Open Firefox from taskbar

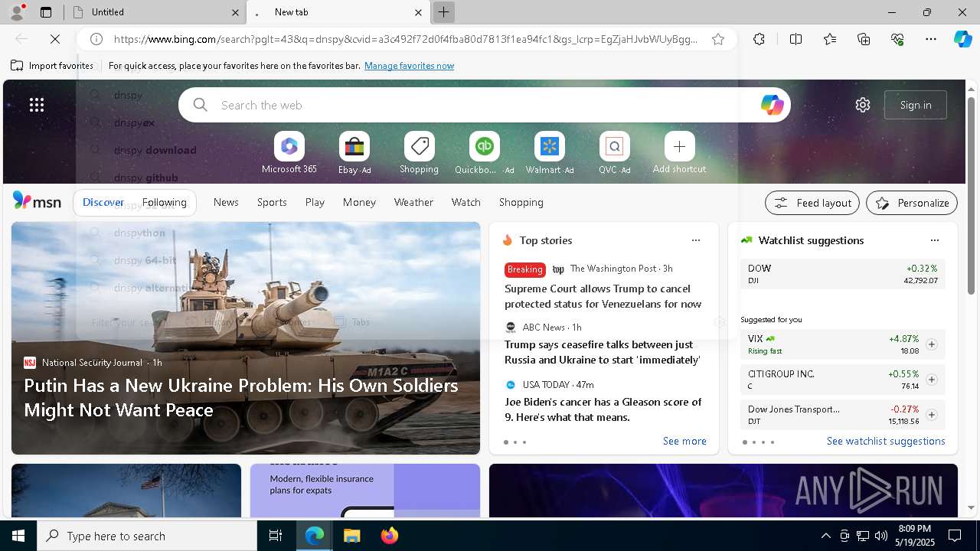pyautogui.click(x=389, y=536)
